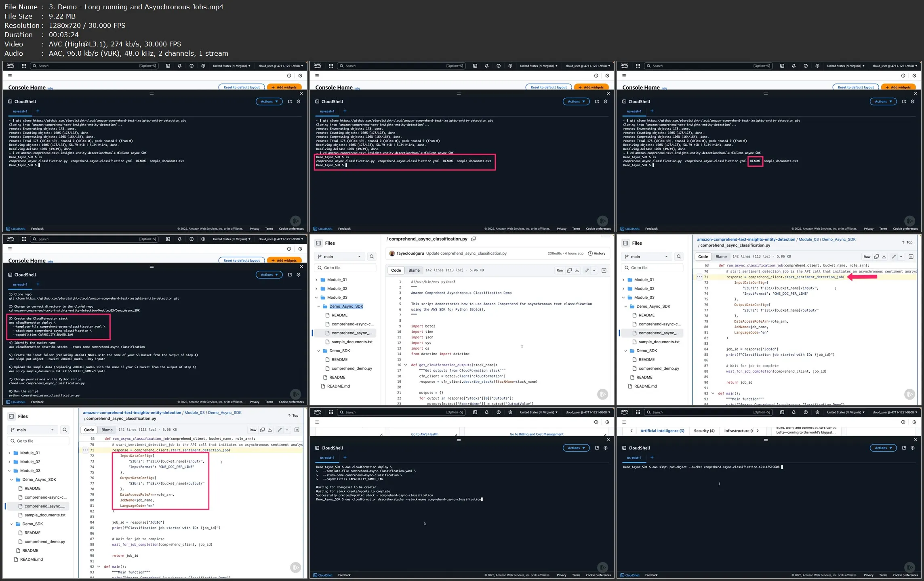Select Code tab in frame with History button
Image resolution: width=924 pixels, height=581 pixels.
[x=396, y=271]
